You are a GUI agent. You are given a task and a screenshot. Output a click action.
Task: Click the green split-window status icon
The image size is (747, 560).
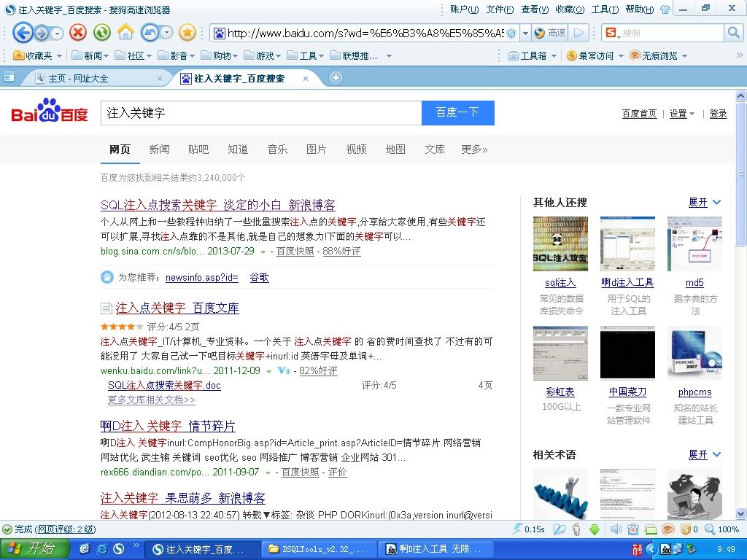click(x=650, y=529)
